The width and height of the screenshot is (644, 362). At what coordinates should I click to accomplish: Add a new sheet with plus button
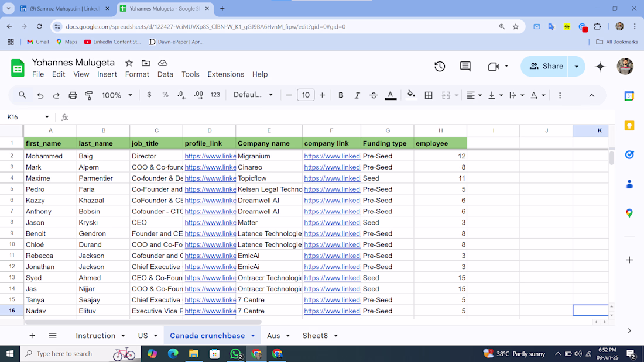click(x=32, y=336)
